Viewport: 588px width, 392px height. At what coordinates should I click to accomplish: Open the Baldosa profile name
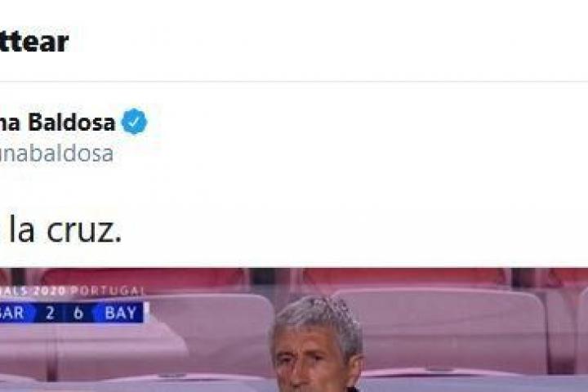tap(57, 122)
